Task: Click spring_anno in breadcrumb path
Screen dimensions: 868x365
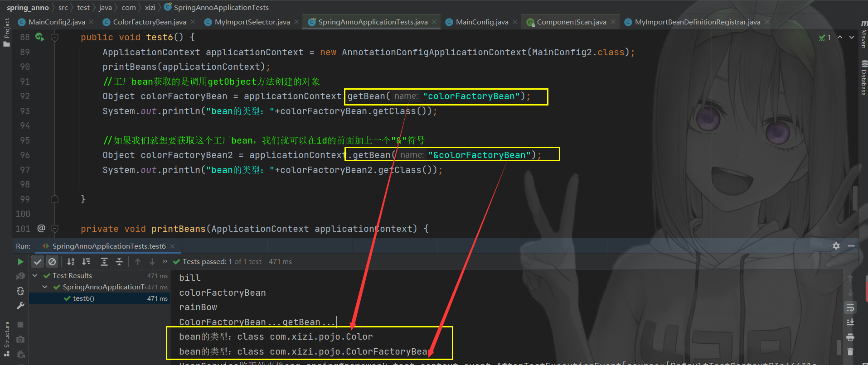Action: [28, 7]
